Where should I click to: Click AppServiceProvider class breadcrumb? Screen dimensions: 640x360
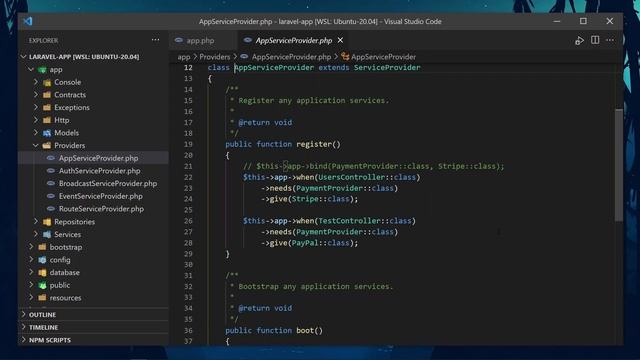click(x=383, y=57)
